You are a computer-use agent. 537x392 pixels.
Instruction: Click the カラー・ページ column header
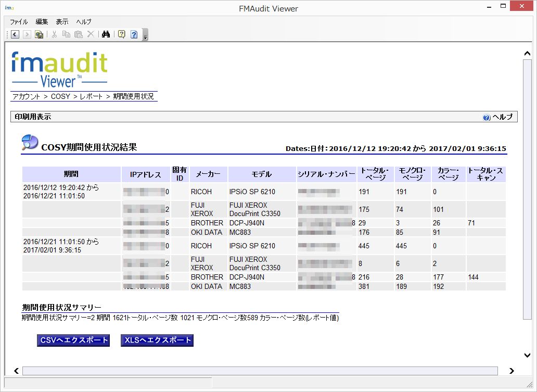449,174
